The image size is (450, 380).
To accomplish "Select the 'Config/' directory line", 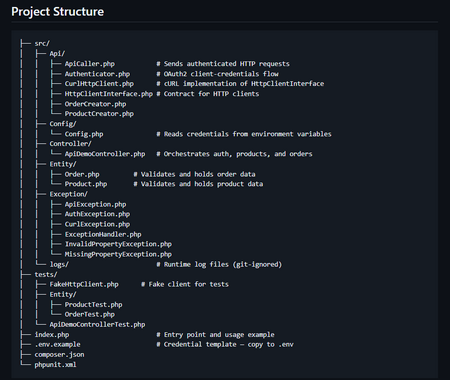I will coord(63,124).
